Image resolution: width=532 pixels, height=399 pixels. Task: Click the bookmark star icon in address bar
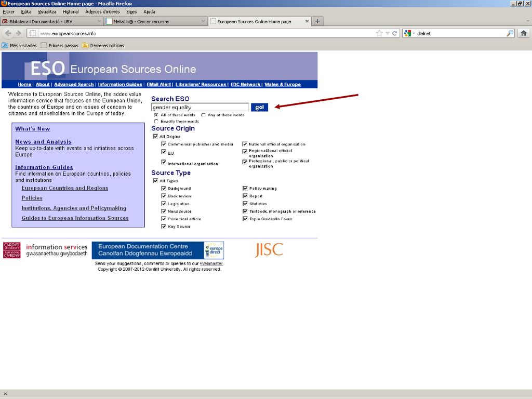(x=379, y=33)
